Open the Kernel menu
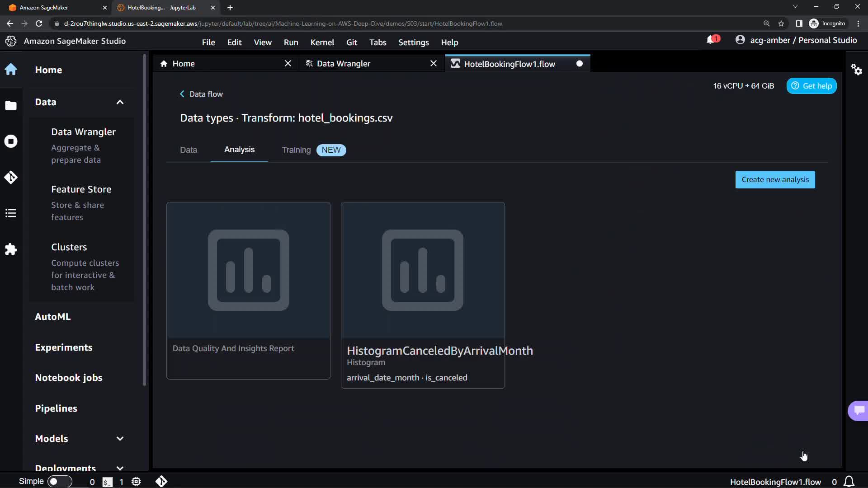This screenshot has width=868, height=488. pos(322,42)
